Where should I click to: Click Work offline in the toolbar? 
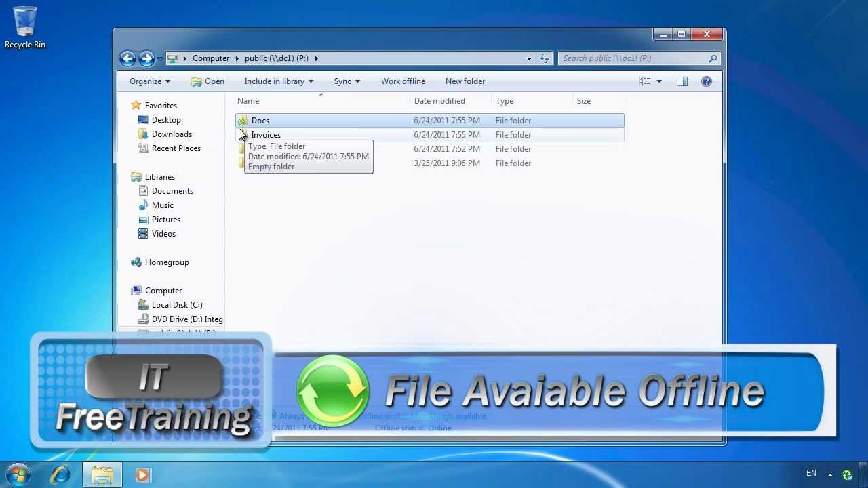click(403, 81)
